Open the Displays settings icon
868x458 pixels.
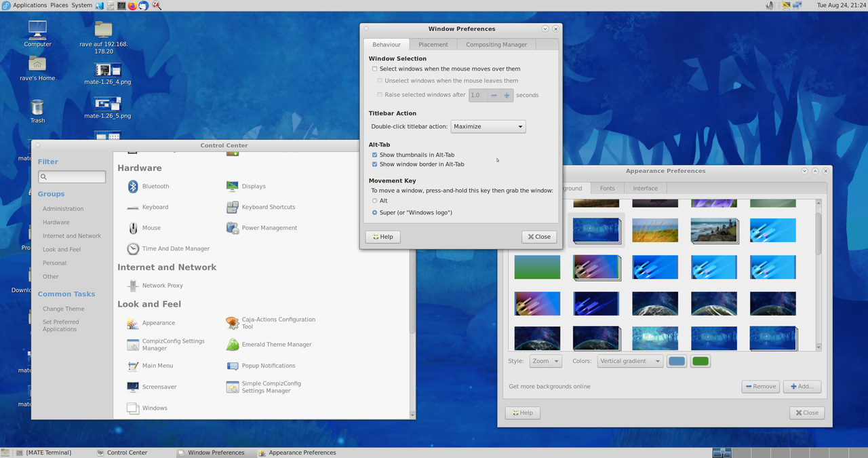point(233,187)
